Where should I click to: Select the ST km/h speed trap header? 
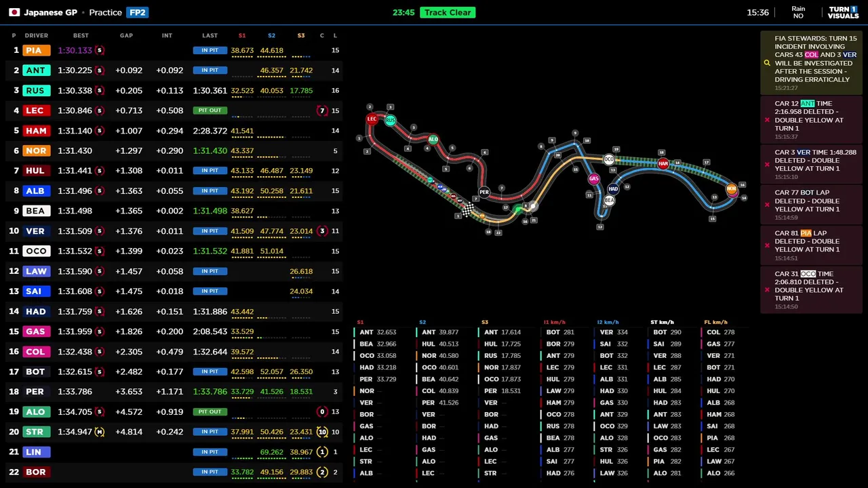point(662,322)
